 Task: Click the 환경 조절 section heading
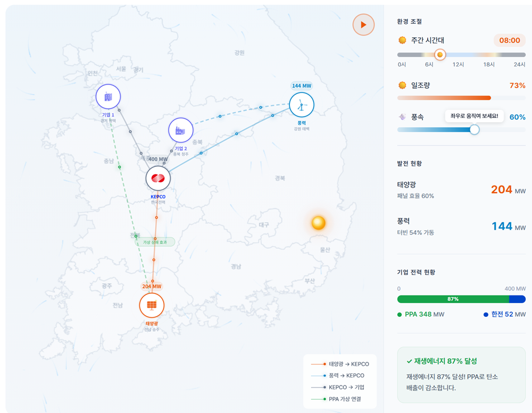coord(410,21)
